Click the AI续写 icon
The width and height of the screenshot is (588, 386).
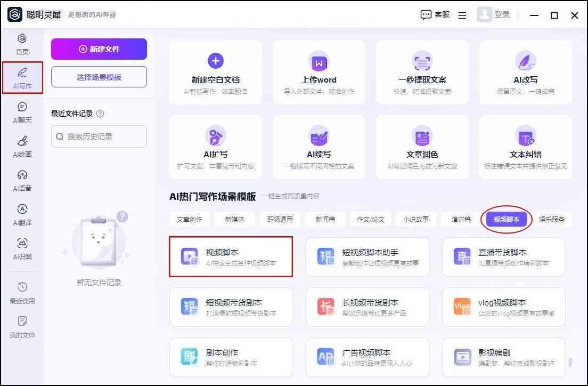pos(318,136)
